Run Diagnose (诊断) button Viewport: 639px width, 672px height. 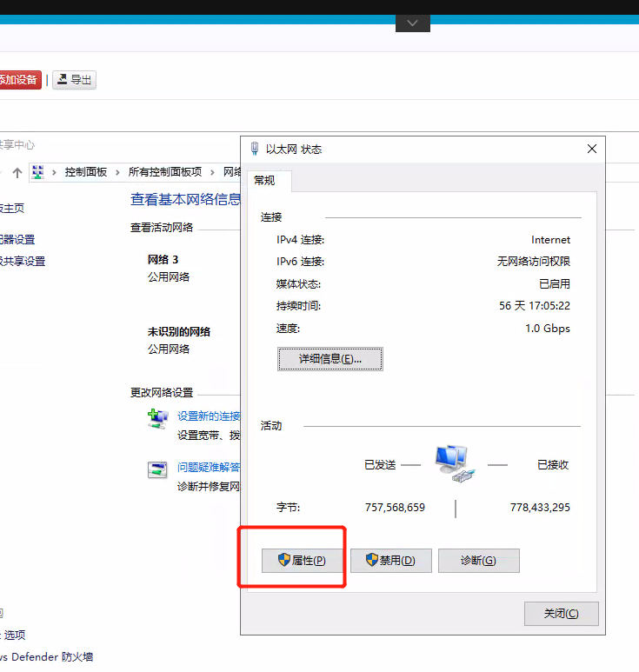479,560
